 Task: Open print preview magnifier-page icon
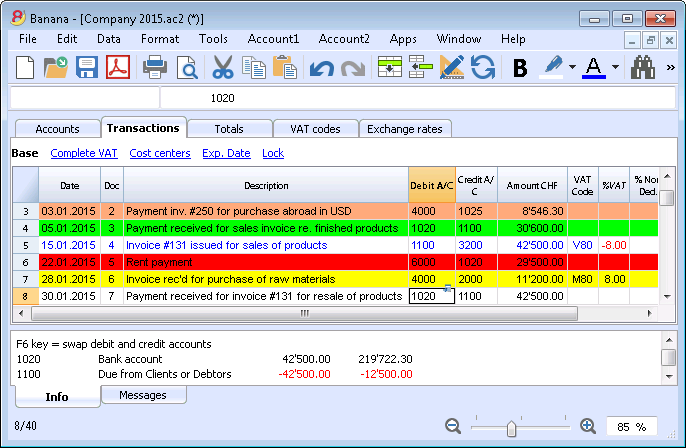coord(187,67)
